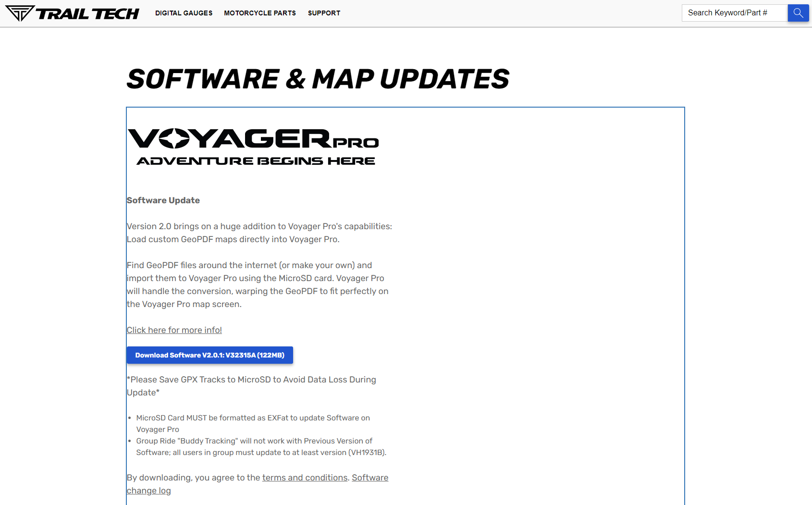Click the 'Software & Map Updates' heading

[318, 79]
